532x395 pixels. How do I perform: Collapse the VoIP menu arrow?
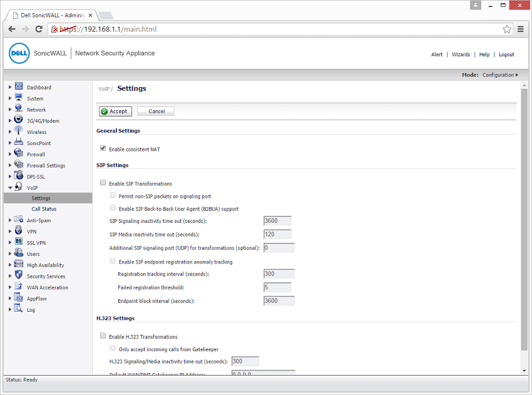pyautogui.click(x=10, y=188)
